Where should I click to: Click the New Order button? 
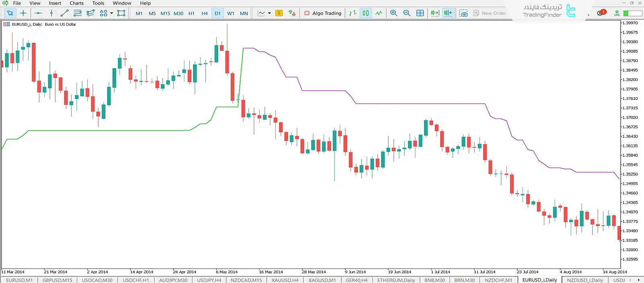(x=490, y=13)
